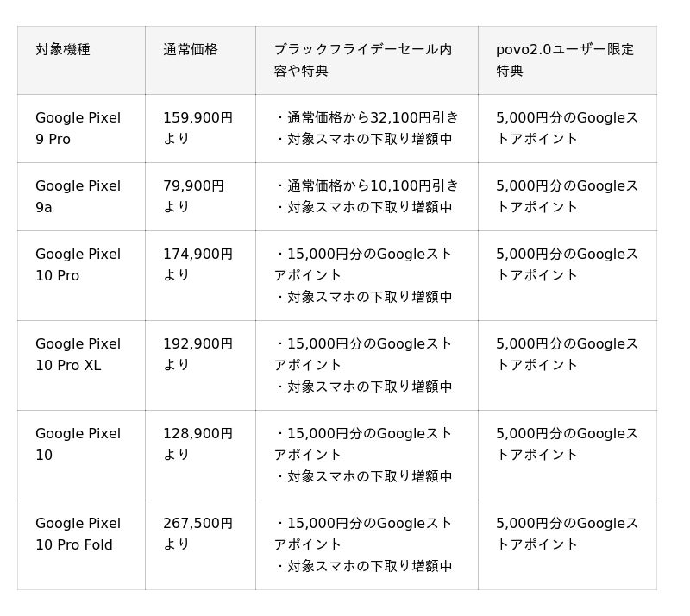Click the 267,500円より price cell
The image size is (690, 616).
[198, 534]
